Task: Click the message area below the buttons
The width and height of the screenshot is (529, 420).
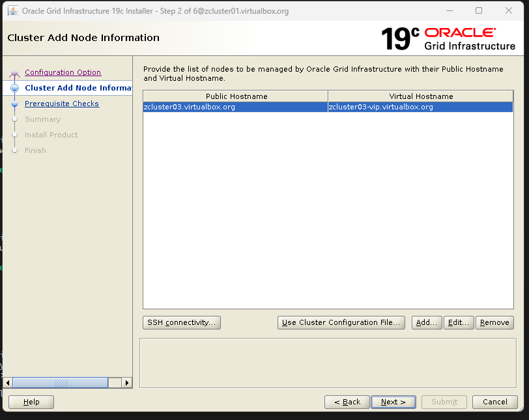Action: click(328, 363)
